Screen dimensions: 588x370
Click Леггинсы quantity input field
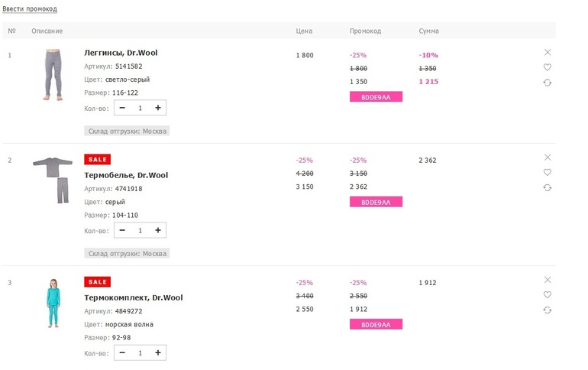click(141, 108)
